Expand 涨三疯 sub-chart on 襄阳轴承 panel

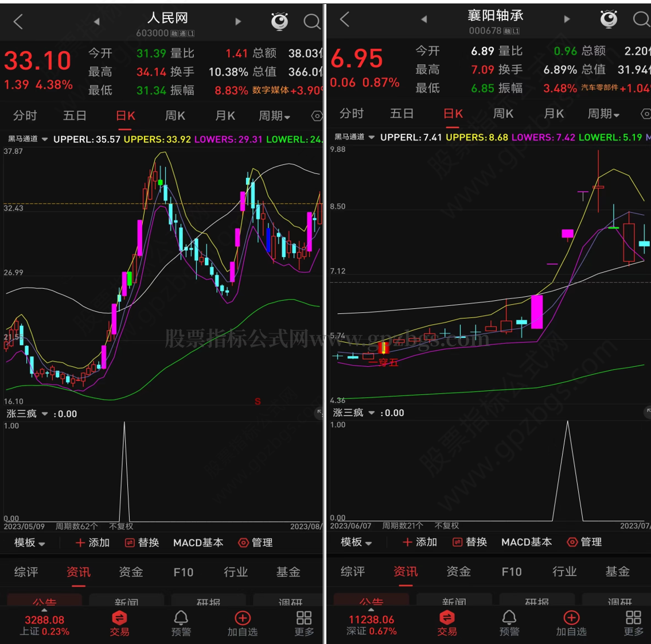pyautogui.click(x=647, y=412)
